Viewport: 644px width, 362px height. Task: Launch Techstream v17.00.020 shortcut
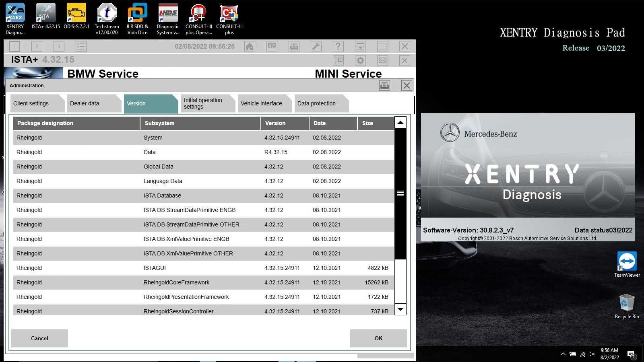pyautogui.click(x=107, y=19)
